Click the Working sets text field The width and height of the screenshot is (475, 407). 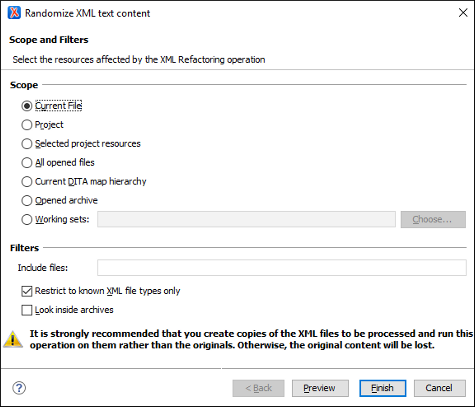[x=246, y=219]
